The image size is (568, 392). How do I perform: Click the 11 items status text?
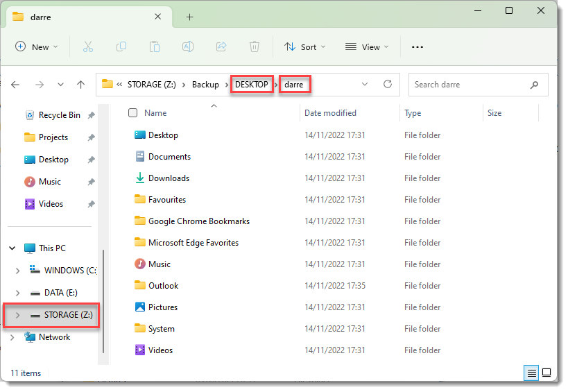click(26, 373)
